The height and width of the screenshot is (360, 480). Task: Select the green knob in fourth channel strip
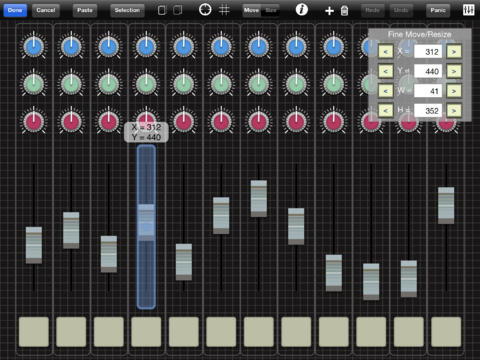[146, 83]
